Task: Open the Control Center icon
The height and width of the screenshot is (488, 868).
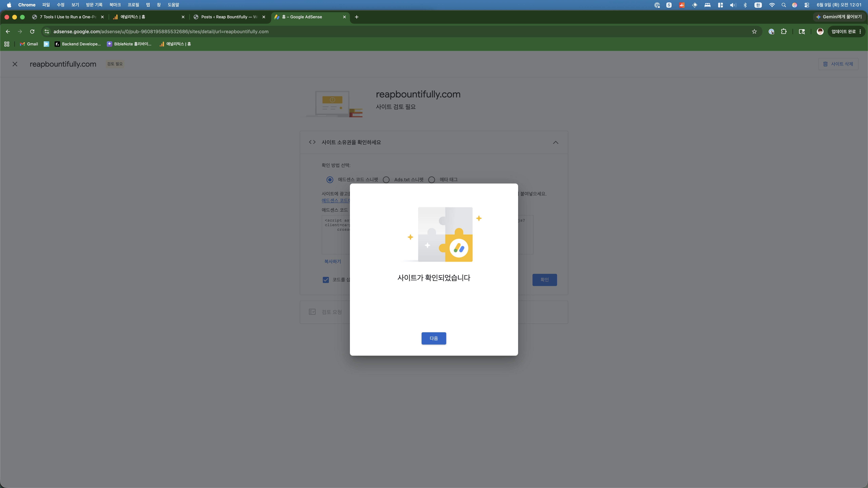Action: click(807, 5)
